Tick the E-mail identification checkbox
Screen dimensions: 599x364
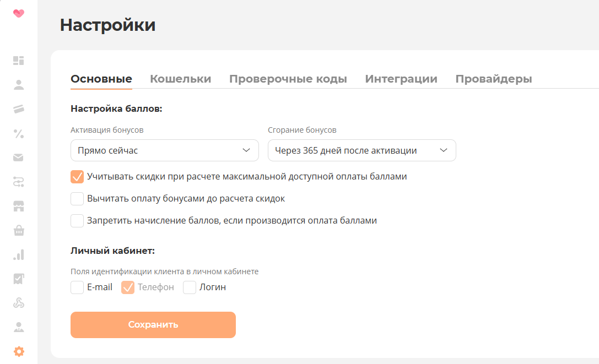(x=77, y=287)
